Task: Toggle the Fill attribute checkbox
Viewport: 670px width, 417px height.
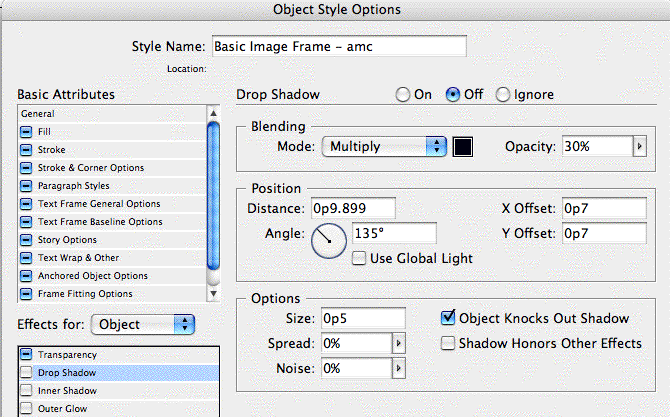Action: 26,132
